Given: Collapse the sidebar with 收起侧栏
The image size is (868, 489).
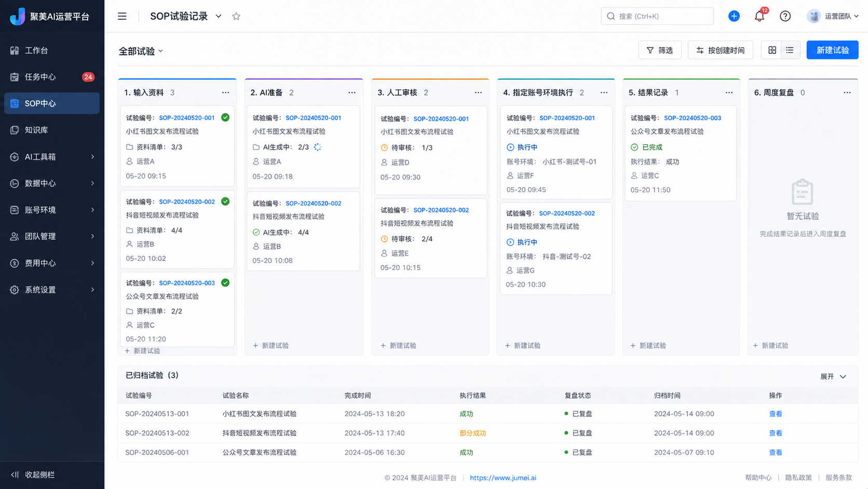Looking at the screenshot, I should point(33,474).
